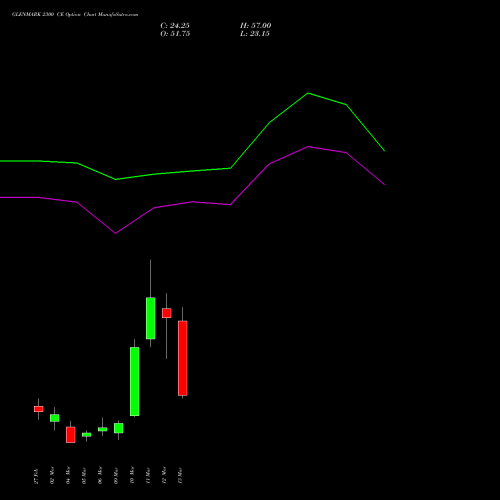Click the 13 Mar date label

(x=180, y=476)
